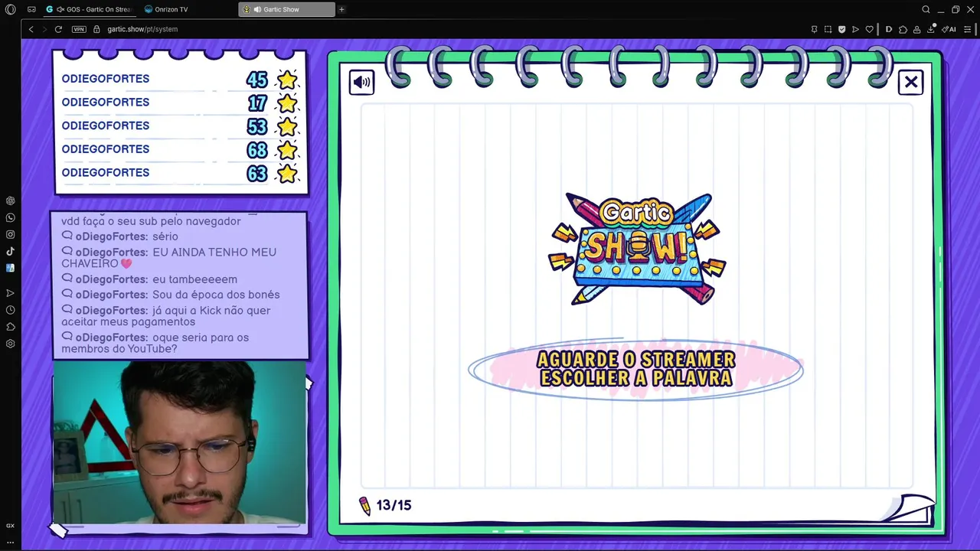
Task: Open the ad blocker shield
Action: tap(841, 29)
